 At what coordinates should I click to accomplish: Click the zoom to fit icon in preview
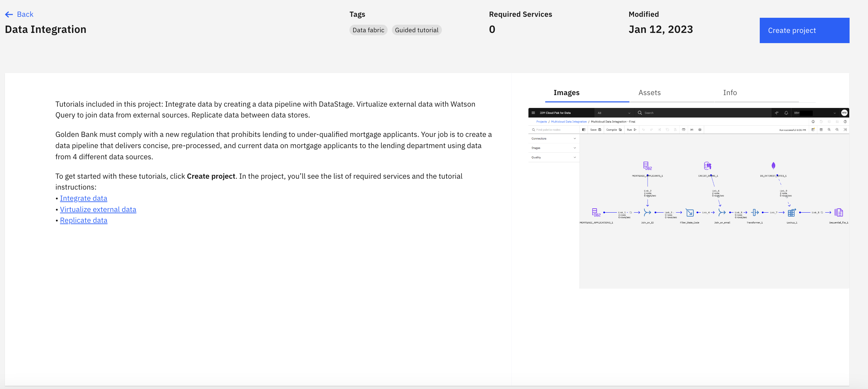coord(845,130)
